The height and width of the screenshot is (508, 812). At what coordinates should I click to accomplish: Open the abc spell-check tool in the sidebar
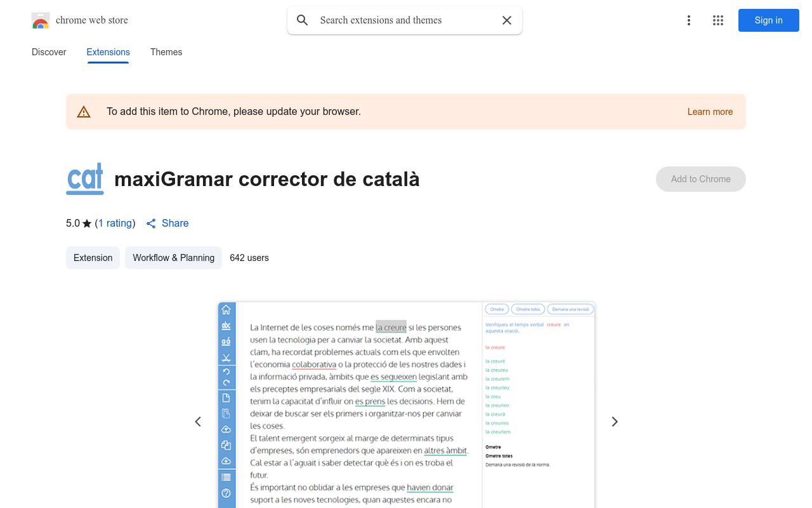pos(226,325)
